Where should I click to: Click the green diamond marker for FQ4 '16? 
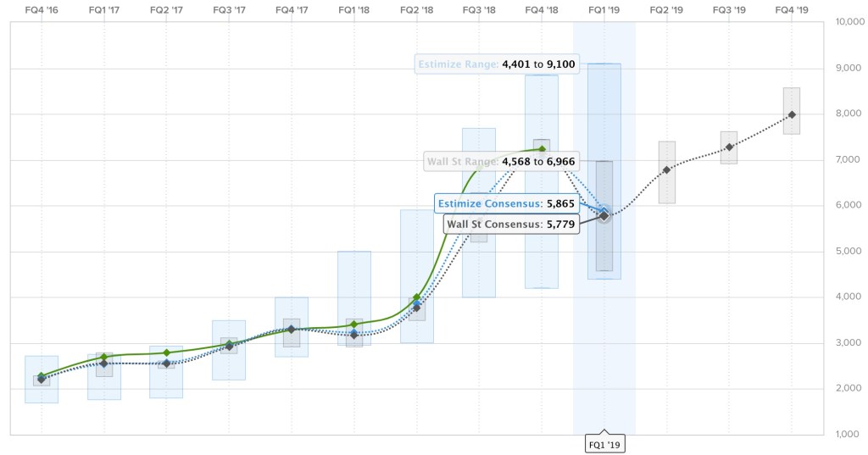(42, 375)
